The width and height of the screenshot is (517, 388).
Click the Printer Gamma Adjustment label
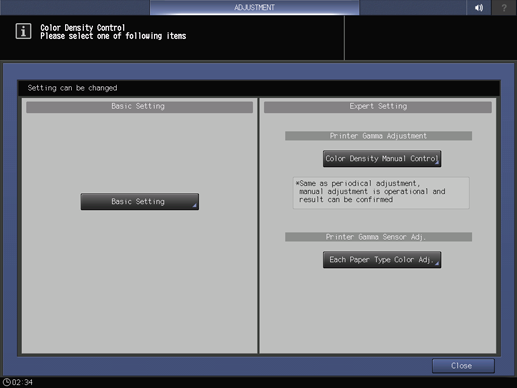378,136
